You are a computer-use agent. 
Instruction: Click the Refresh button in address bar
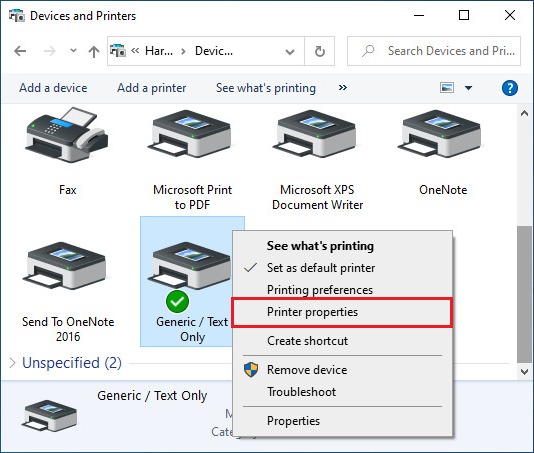[x=319, y=51]
